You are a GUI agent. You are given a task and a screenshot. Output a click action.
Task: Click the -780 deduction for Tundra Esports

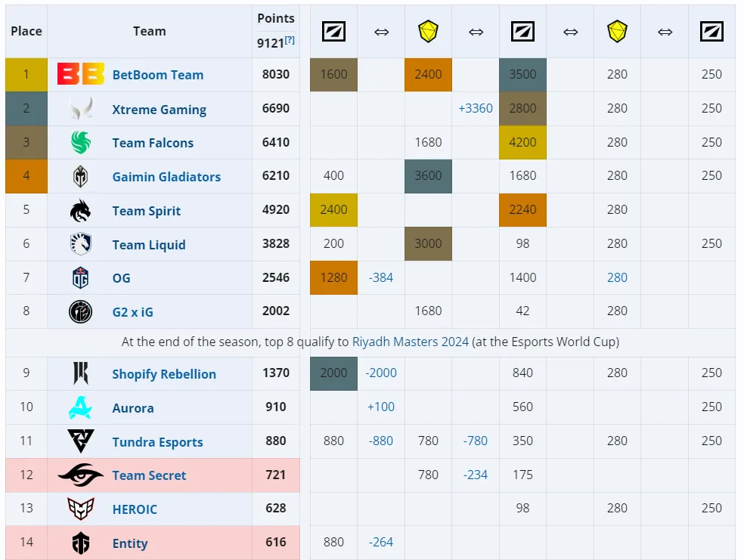(476, 441)
